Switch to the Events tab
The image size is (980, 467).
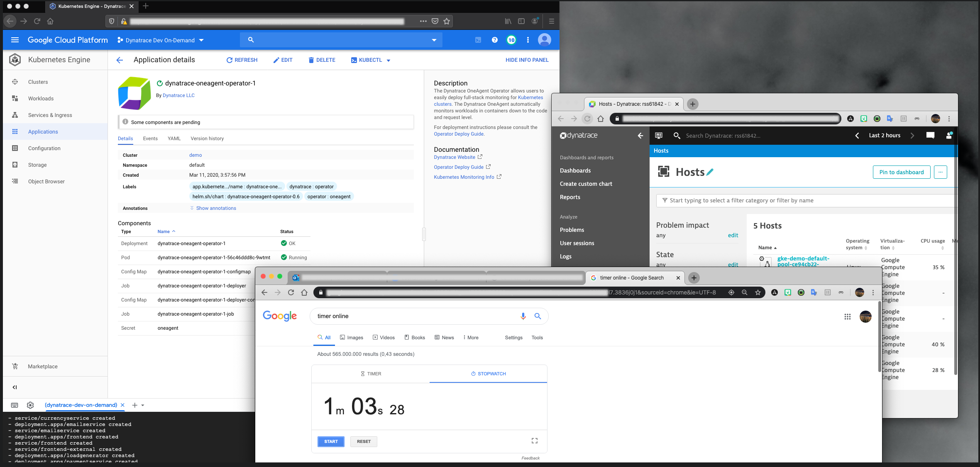point(150,139)
